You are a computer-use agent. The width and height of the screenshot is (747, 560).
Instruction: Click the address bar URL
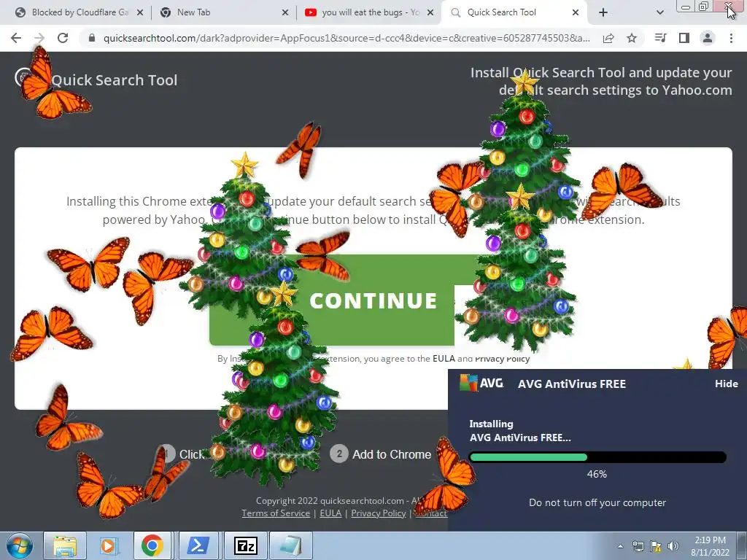[347, 38]
